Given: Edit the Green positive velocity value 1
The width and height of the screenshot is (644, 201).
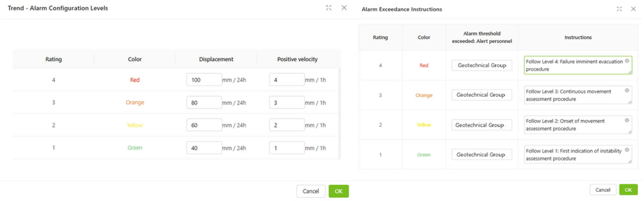Looking at the screenshot, I should pos(287,148).
